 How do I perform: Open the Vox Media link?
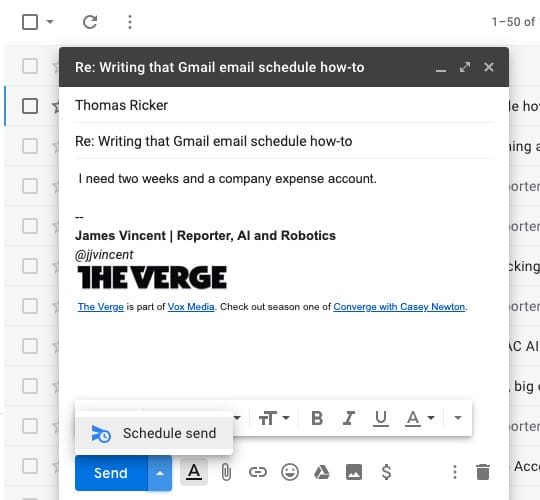(191, 306)
